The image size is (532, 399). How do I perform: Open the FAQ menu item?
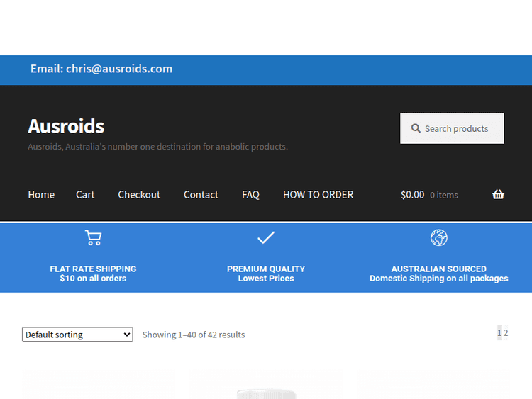[250, 195]
